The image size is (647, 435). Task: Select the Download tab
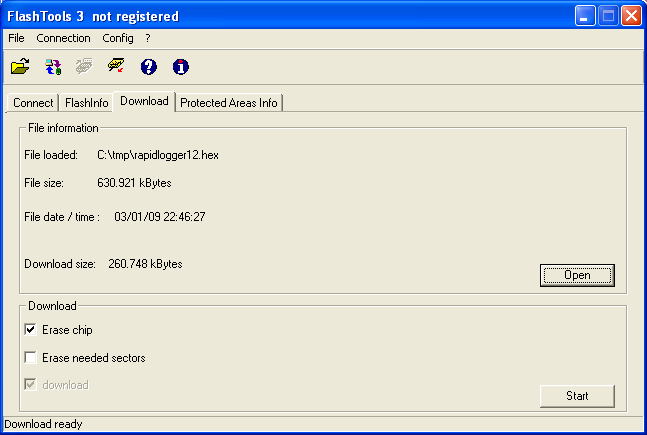point(144,101)
